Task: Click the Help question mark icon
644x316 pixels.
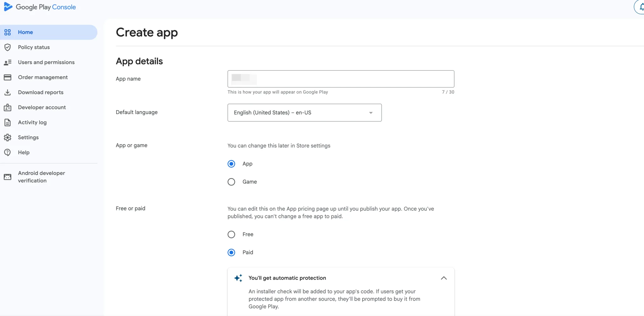Action: coord(8,152)
